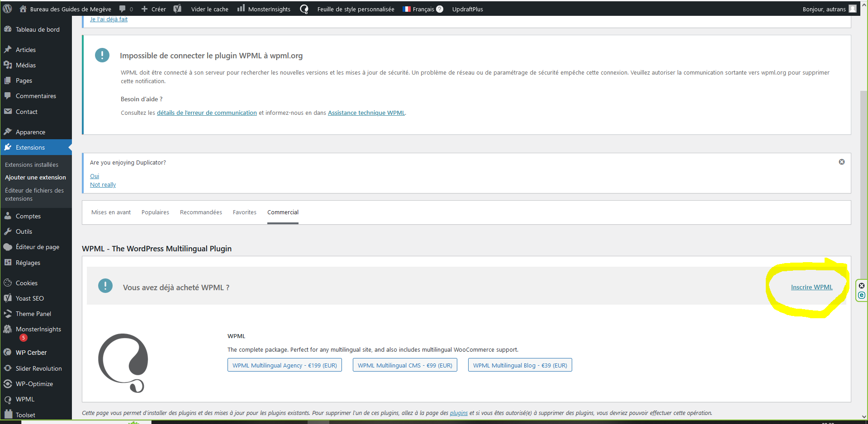Switch to Favorites tab
868x424 pixels.
click(x=245, y=212)
